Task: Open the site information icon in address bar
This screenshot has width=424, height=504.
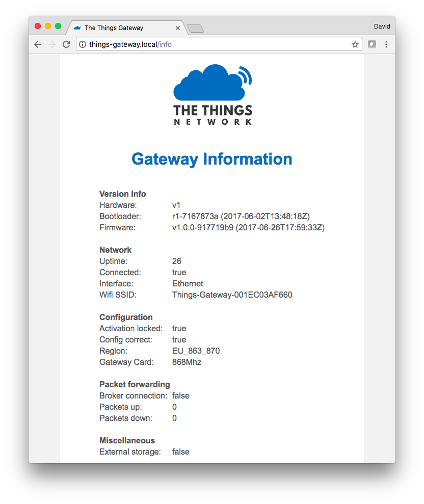Action: pos(83,44)
